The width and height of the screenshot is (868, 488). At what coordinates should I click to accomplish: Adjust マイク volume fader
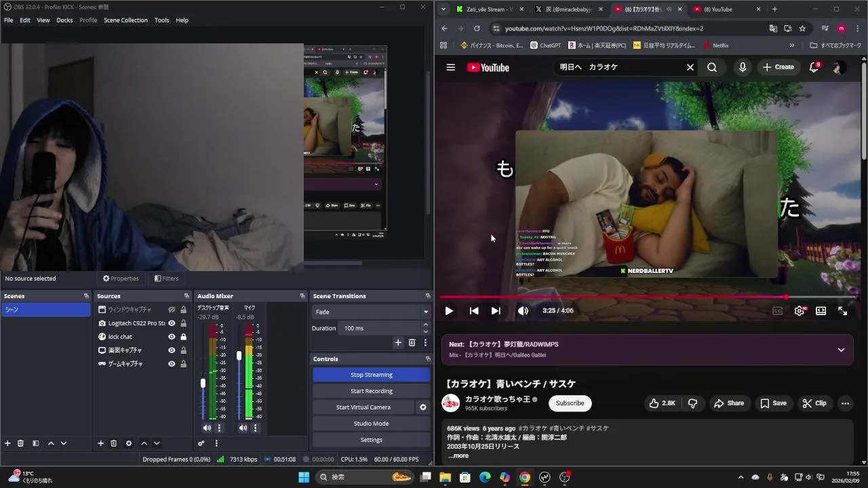click(x=239, y=356)
